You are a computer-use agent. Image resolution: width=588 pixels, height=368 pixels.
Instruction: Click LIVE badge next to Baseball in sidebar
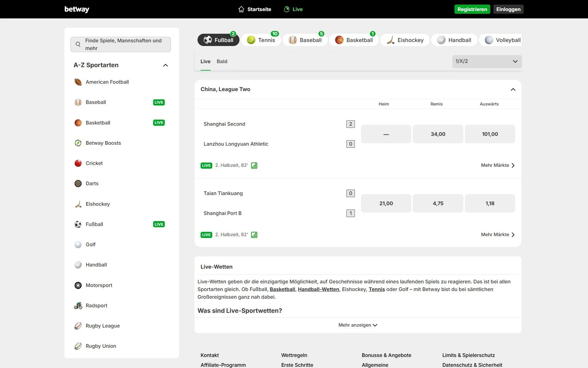(159, 102)
